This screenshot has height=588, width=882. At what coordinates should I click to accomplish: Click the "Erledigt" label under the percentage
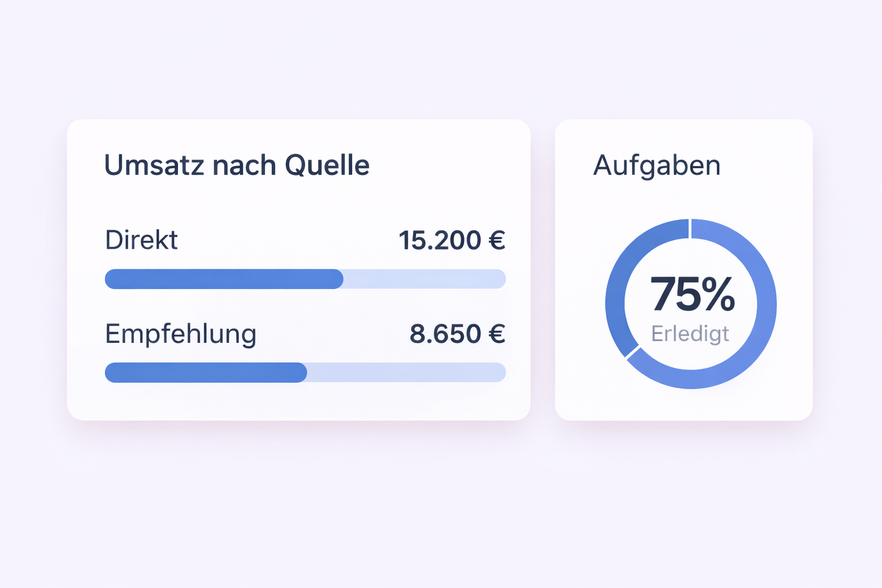coord(690,334)
